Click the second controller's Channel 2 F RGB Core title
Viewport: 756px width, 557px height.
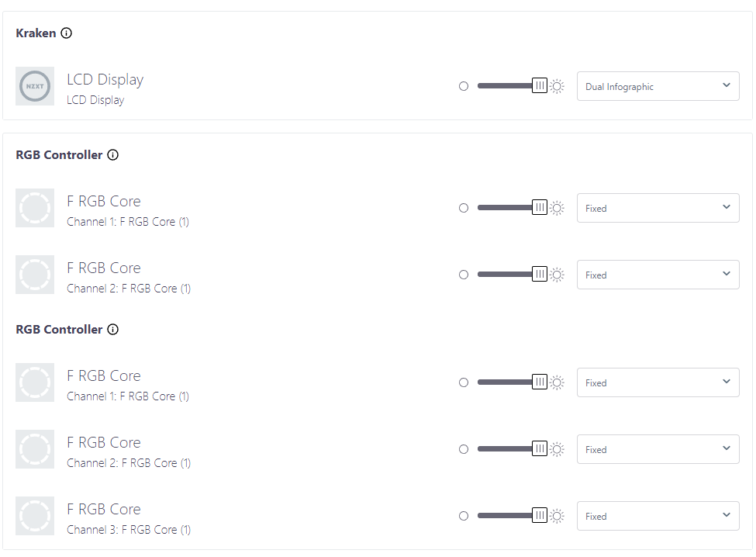point(104,442)
